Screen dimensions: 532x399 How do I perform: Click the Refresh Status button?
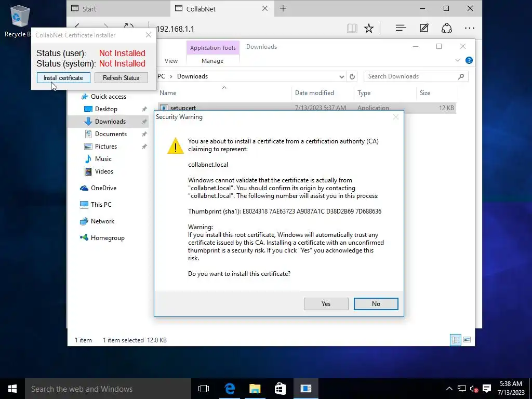click(x=121, y=78)
